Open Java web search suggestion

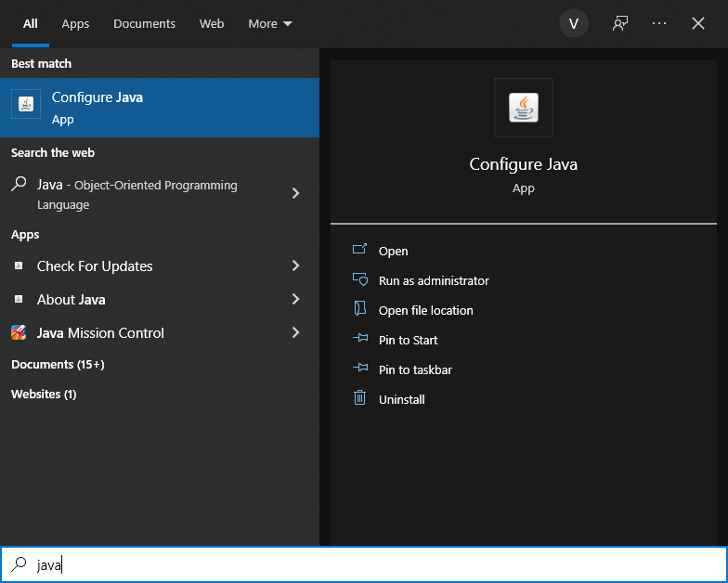(x=160, y=194)
